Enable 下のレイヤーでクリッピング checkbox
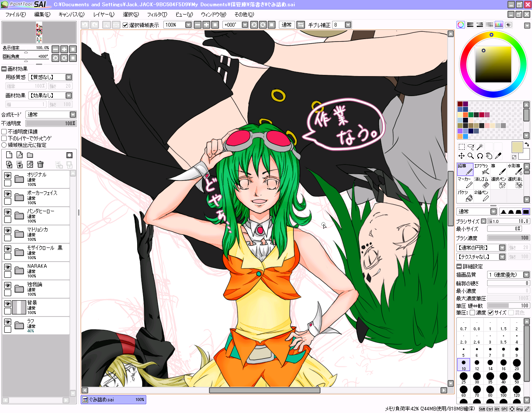Image resolution: width=532 pixels, height=413 pixels. [x=4, y=138]
